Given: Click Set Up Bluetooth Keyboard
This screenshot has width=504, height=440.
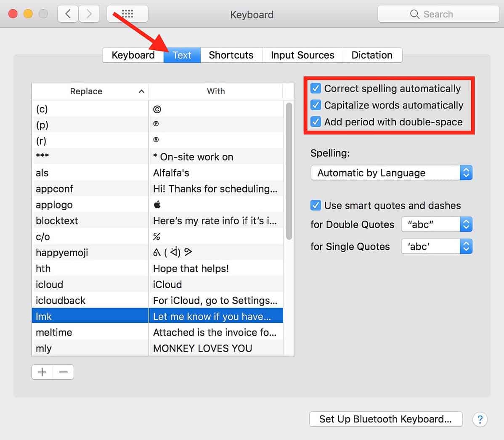Looking at the screenshot, I should [385, 419].
